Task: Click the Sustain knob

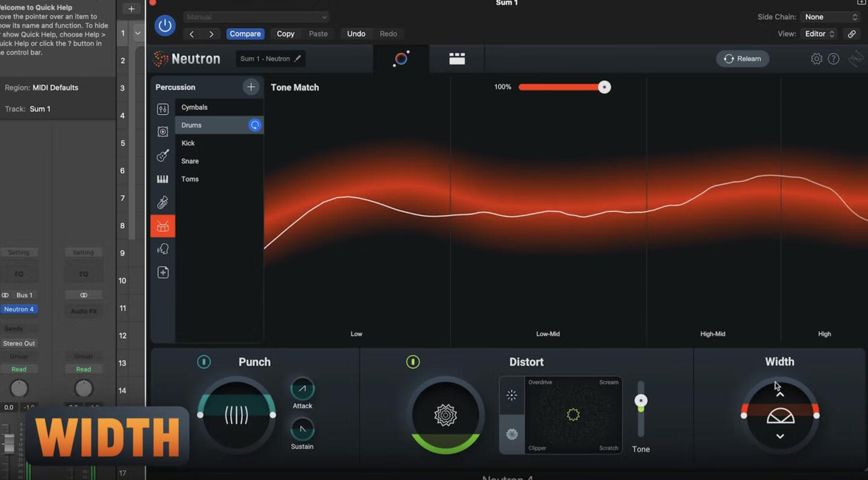Action: [x=302, y=429]
